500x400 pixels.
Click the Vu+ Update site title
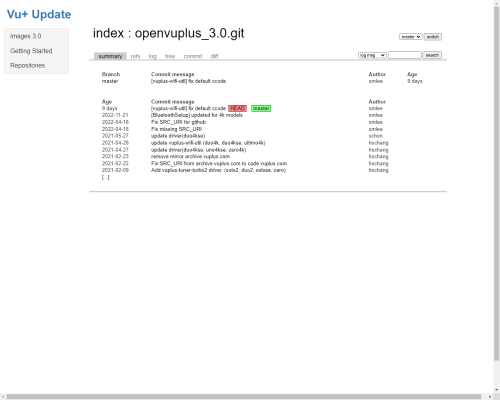coord(39,14)
